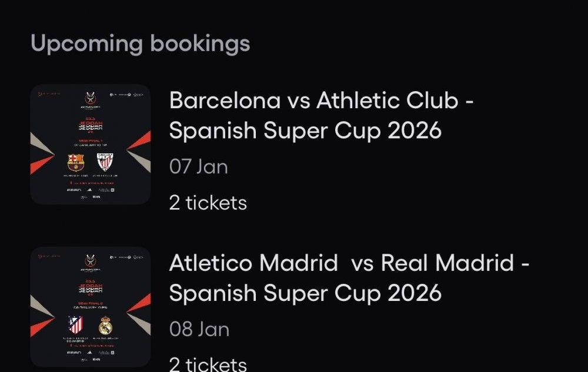Click JEDDAH text on Semi Final 2 poster
Screen dimensions: 588x372
pos(90,288)
